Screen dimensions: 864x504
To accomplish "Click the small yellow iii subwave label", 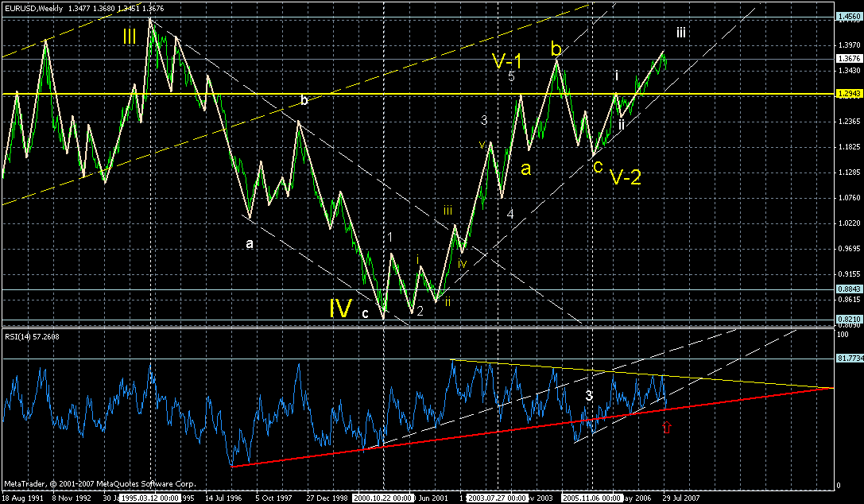I will 448,211.
